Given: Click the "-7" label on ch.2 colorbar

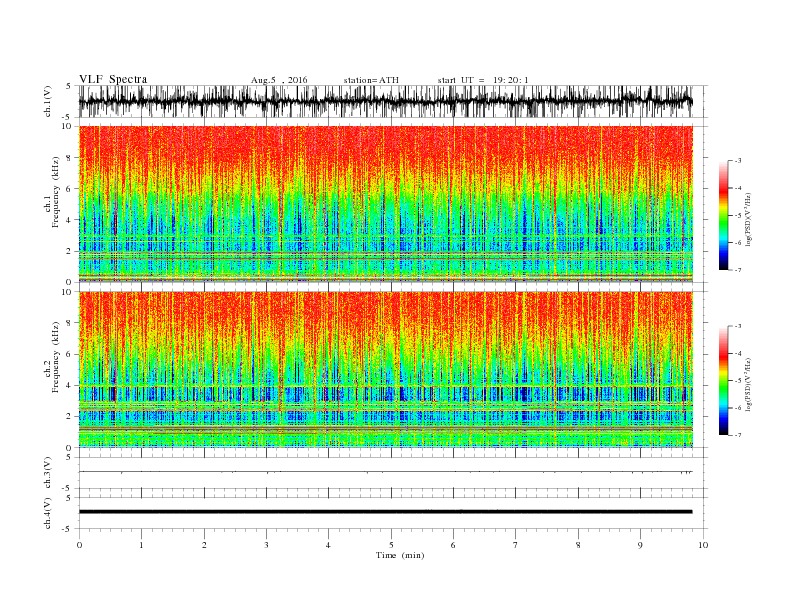Looking at the screenshot, I should [738, 435].
